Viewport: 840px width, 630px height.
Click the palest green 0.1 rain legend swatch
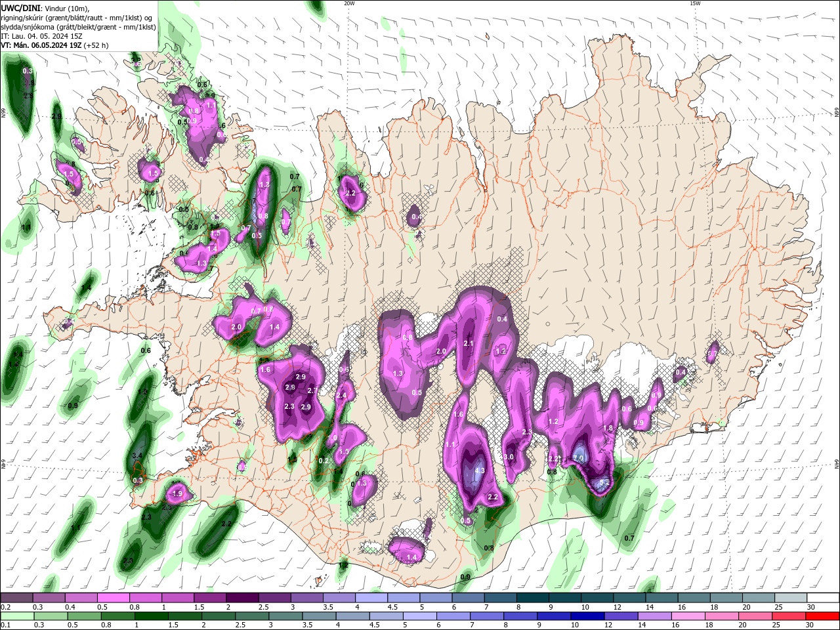(x=17, y=616)
